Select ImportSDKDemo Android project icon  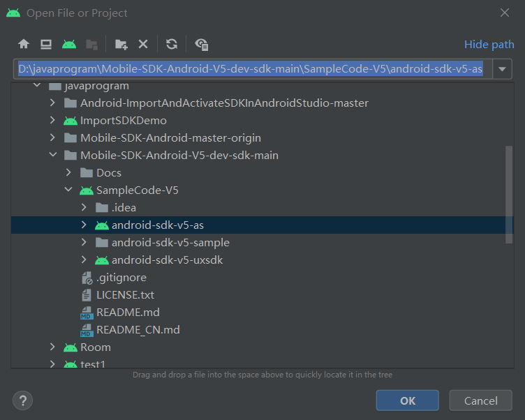(x=71, y=121)
